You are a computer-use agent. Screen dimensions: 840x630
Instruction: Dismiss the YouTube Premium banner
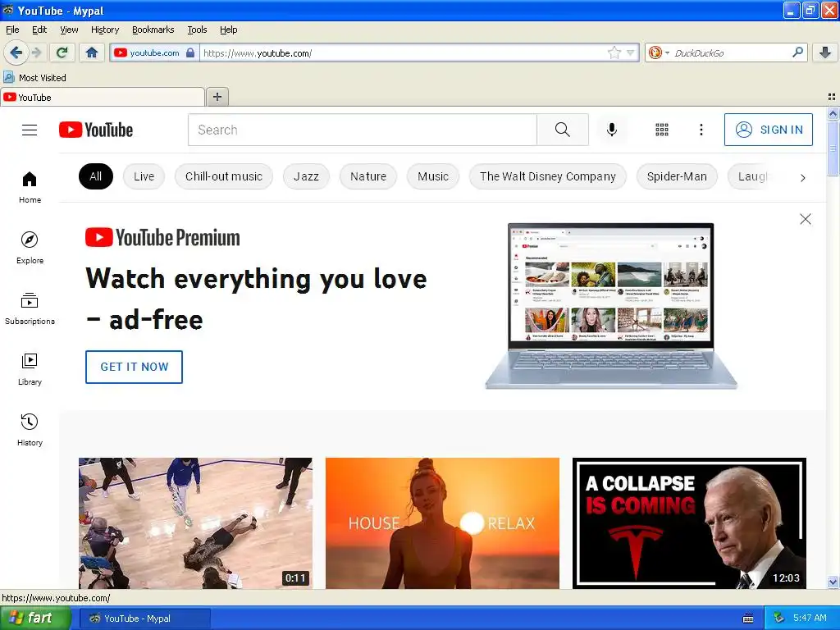point(806,219)
